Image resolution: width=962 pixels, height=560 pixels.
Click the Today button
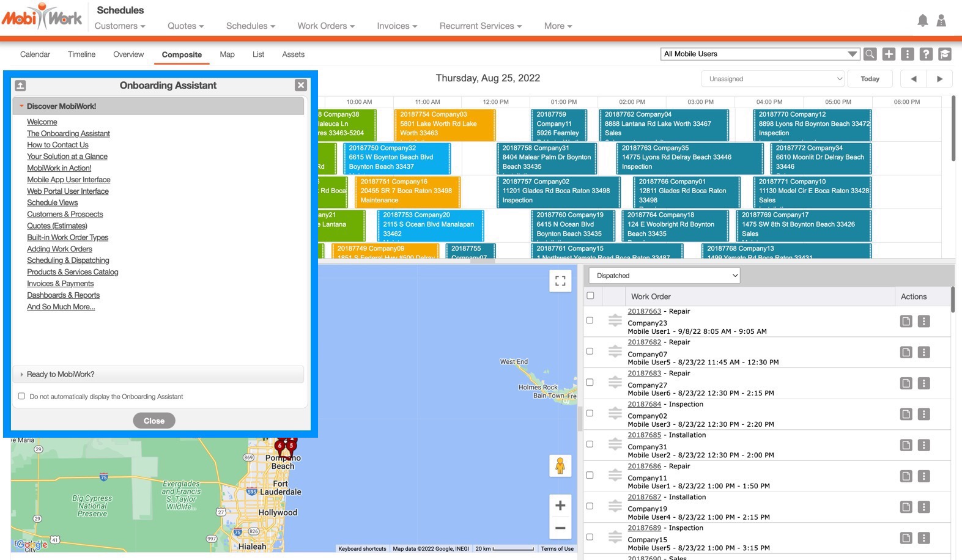tap(870, 79)
